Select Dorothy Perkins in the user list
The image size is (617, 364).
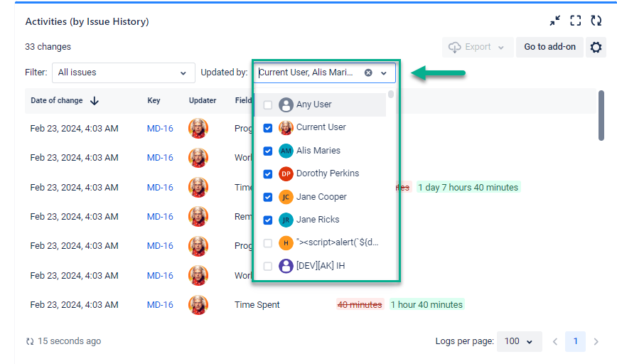(327, 173)
